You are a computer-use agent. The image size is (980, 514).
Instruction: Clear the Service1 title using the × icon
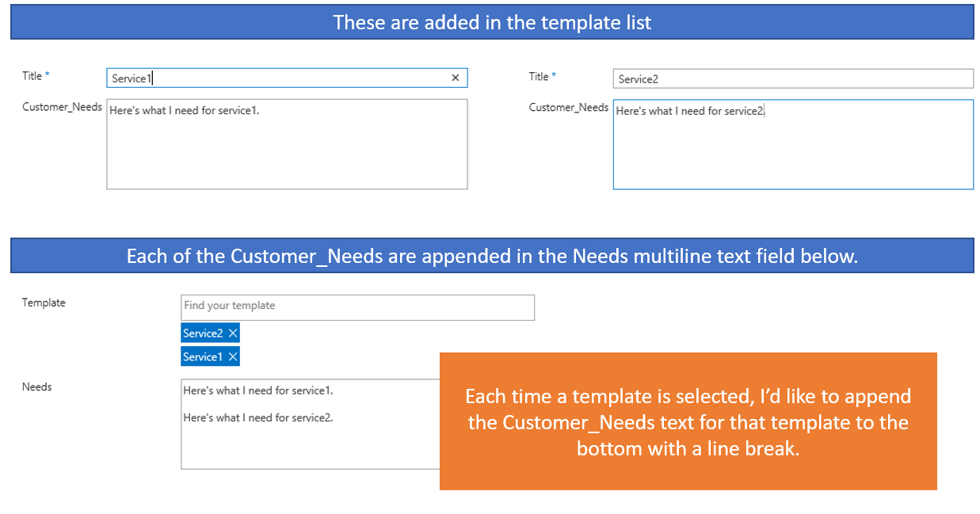[x=456, y=78]
